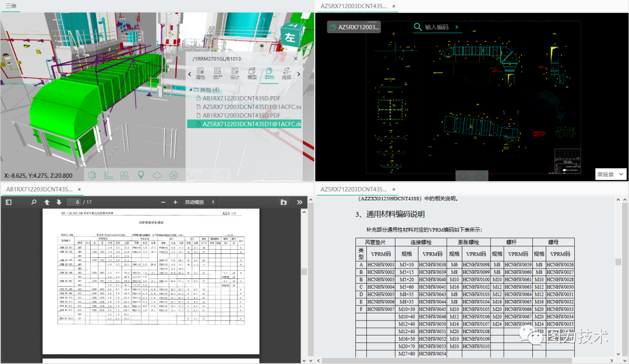Select the AB1RX712203DCNT43S... PDF tab
Viewport: 629px width, 364px height.
click(40, 189)
